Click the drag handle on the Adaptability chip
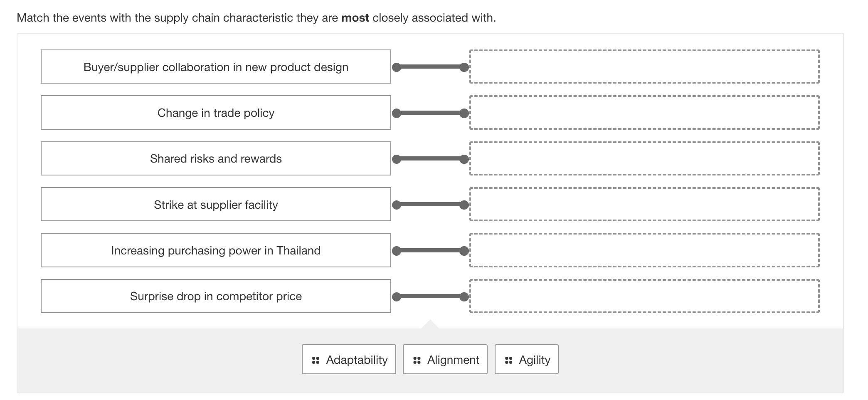The image size is (868, 400). (316, 359)
